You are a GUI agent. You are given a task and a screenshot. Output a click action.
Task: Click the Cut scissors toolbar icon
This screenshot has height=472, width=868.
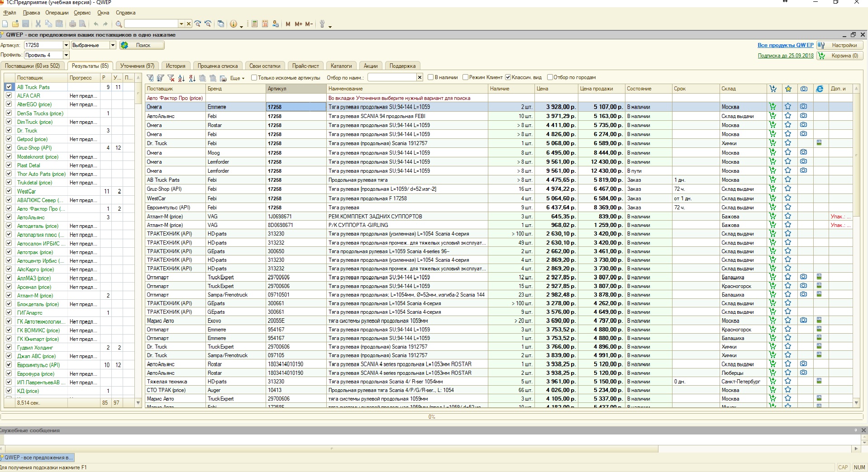tap(38, 24)
